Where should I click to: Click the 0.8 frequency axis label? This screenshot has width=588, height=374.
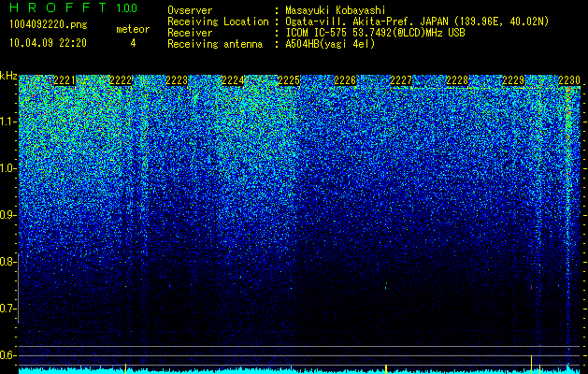pyautogui.click(x=7, y=262)
